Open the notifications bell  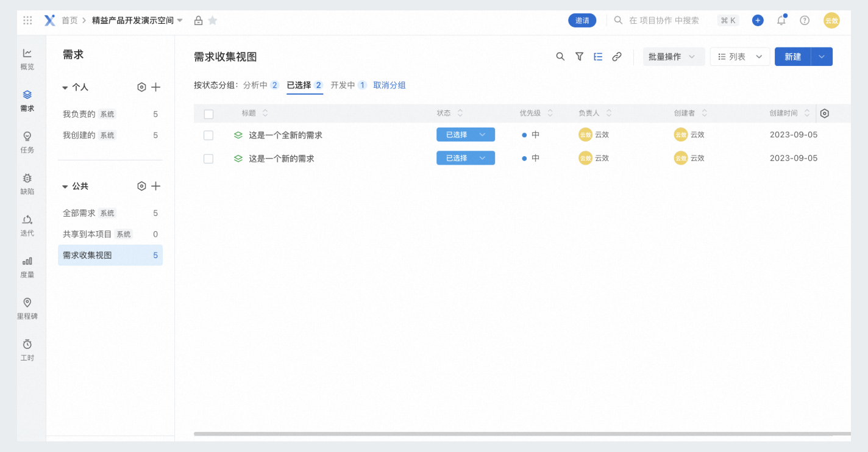point(781,20)
